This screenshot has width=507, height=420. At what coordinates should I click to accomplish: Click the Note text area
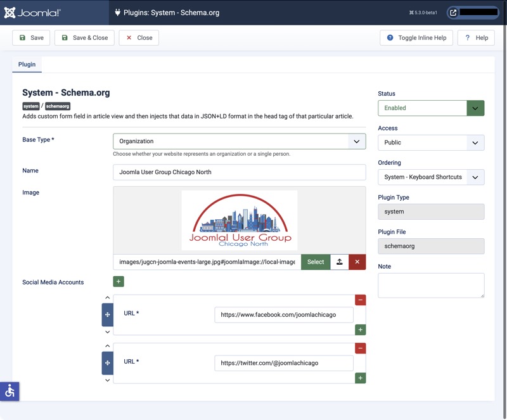(431, 285)
